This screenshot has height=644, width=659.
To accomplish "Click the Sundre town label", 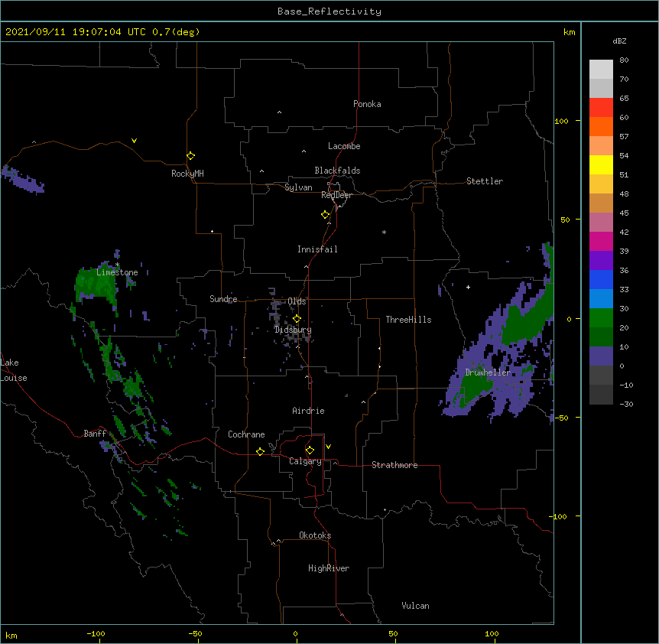I will tap(223, 299).
